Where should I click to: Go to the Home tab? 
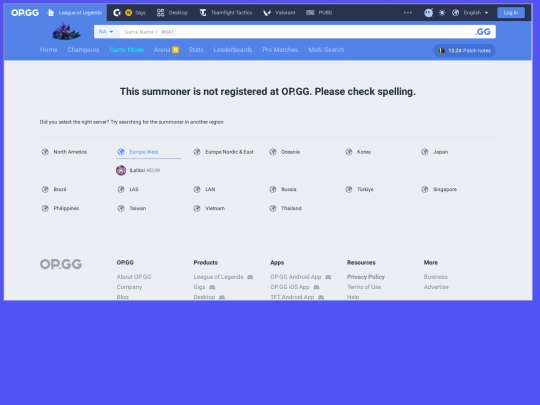click(x=49, y=50)
